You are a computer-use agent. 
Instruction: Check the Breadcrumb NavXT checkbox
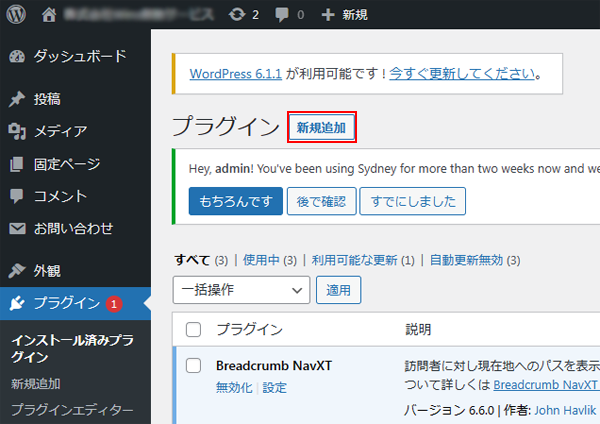tap(193, 365)
